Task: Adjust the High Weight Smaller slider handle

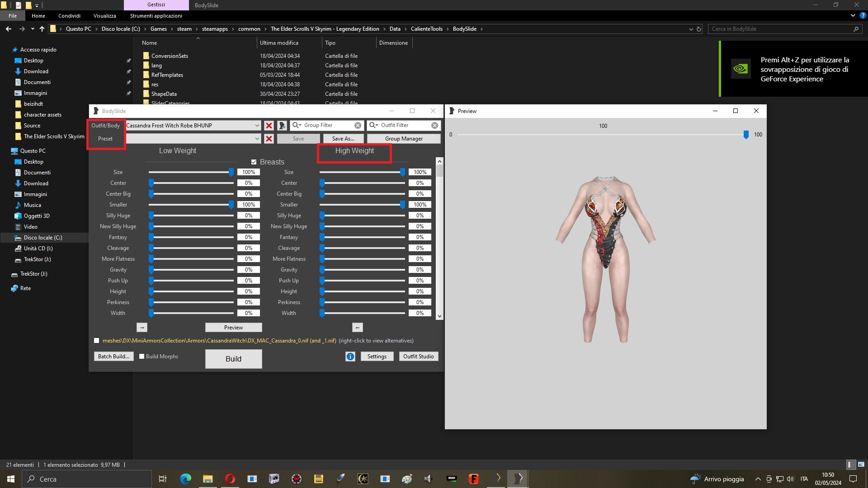Action: tap(402, 205)
